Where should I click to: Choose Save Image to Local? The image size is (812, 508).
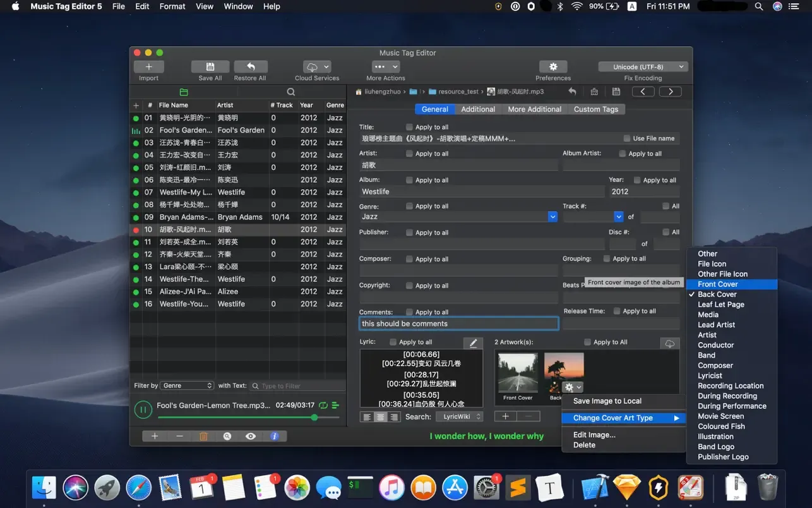point(606,401)
